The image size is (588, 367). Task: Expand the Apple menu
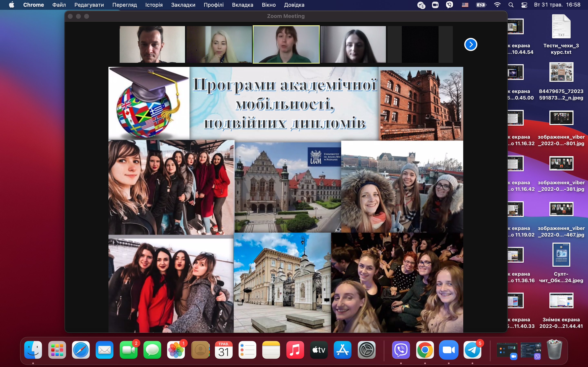[x=11, y=5]
